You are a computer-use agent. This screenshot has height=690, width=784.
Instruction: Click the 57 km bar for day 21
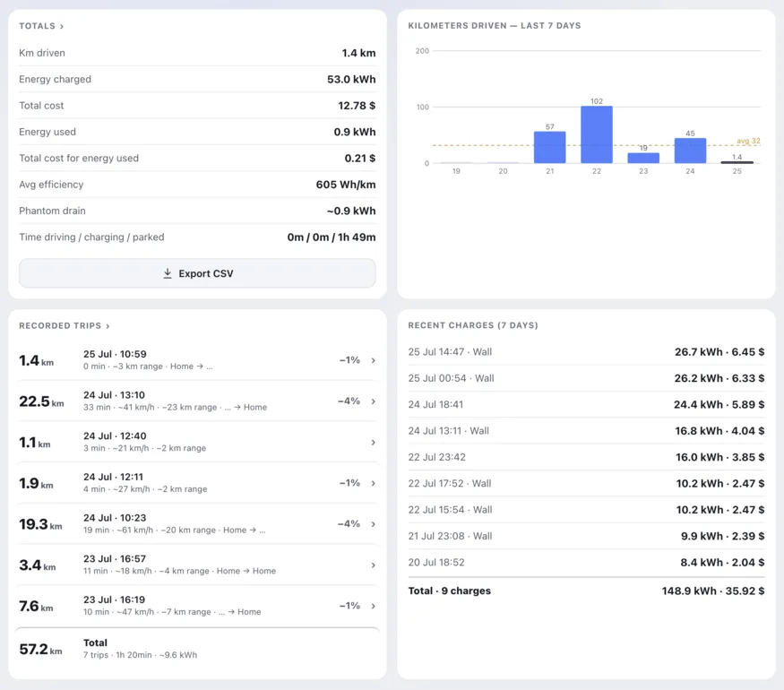[x=549, y=147]
